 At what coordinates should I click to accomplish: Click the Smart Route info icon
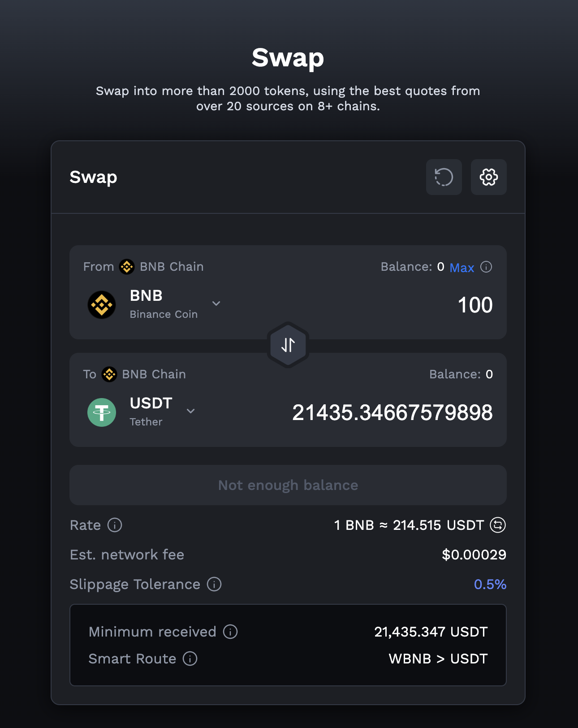click(x=190, y=659)
